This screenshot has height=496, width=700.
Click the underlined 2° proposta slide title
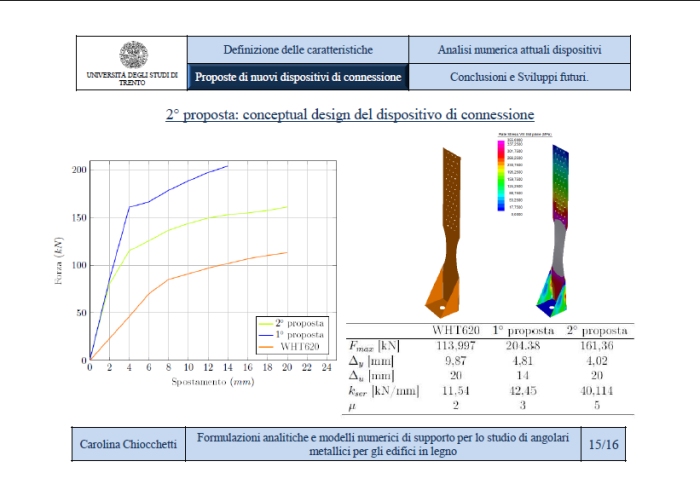[350, 115]
